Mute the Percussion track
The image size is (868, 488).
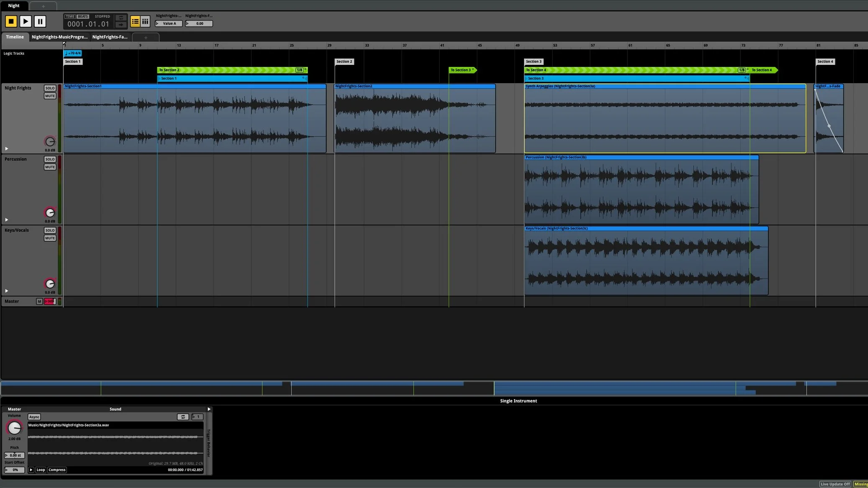pos(50,167)
